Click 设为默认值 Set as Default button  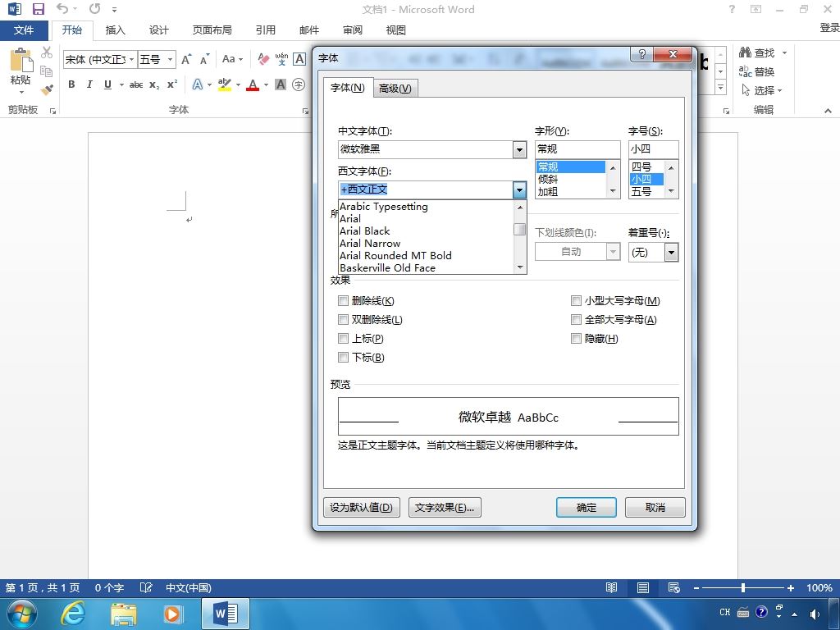[x=362, y=507]
